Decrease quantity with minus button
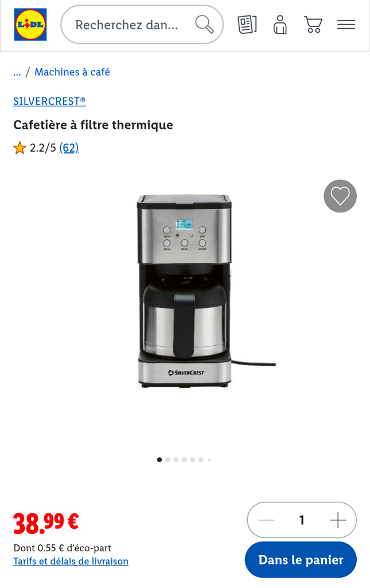Image resolution: width=370 pixels, height=588 pixels. coord(266,520)
